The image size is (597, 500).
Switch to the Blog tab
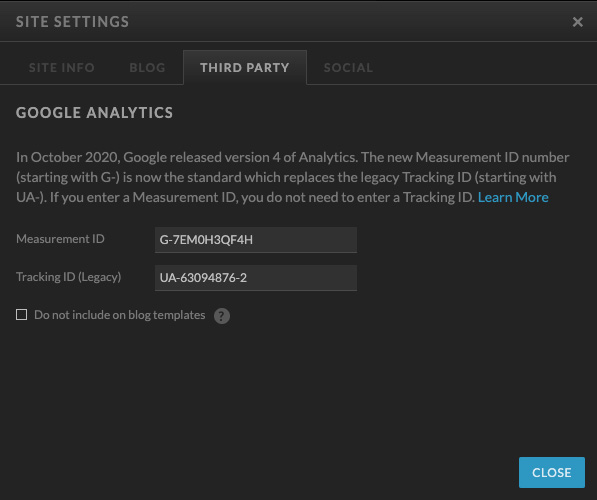(147, 68)
